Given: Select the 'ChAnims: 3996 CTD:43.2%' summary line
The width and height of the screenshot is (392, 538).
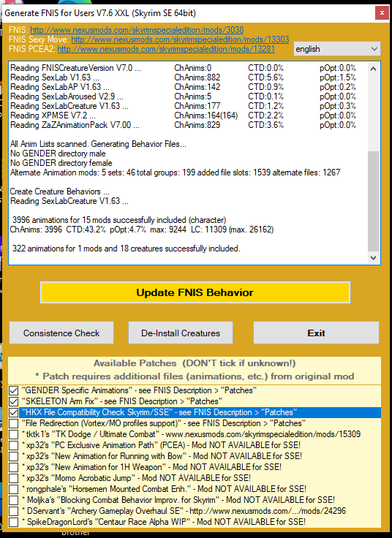Looking at the screenshot, I should tap(142, 230).
